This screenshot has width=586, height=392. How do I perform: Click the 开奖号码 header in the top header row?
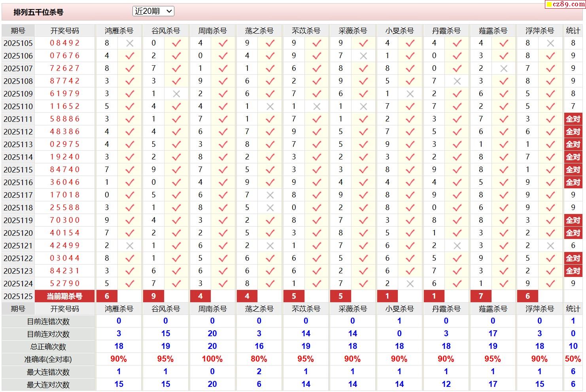pos(65,31)
